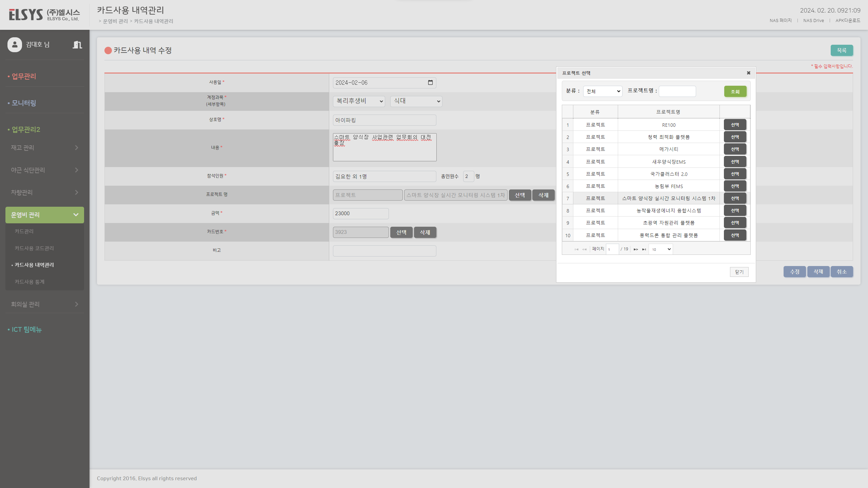This screenshot has height=488, width=868.
Task: Go to previous page arrow in pager
Action: pos(584,249)
